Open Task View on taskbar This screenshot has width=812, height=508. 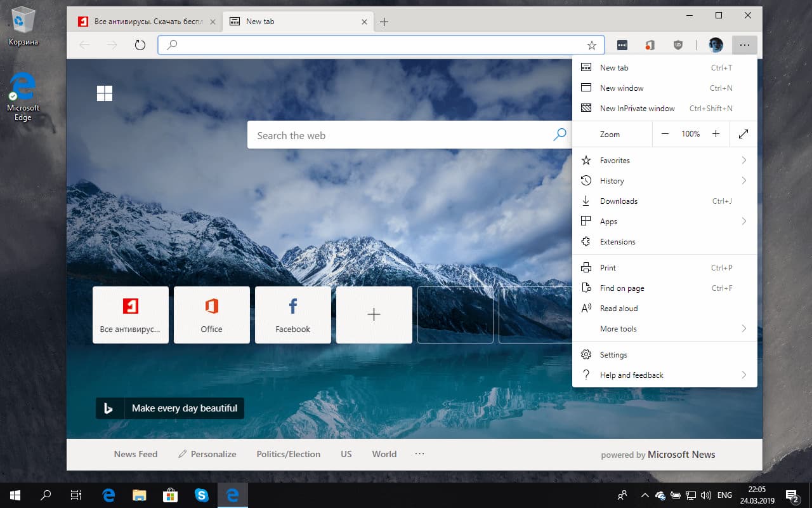pyautogui.click(x=76, y=495)
